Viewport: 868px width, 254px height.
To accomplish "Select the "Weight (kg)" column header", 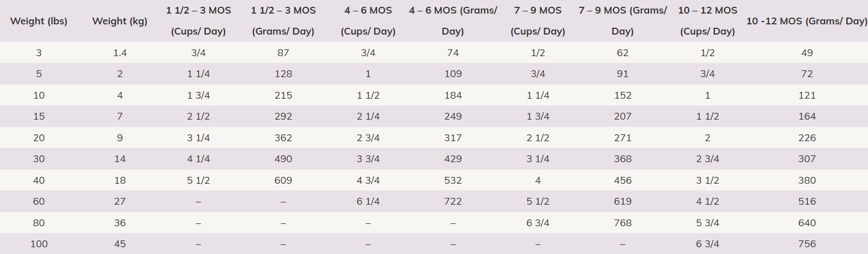I will coord(120,22).
